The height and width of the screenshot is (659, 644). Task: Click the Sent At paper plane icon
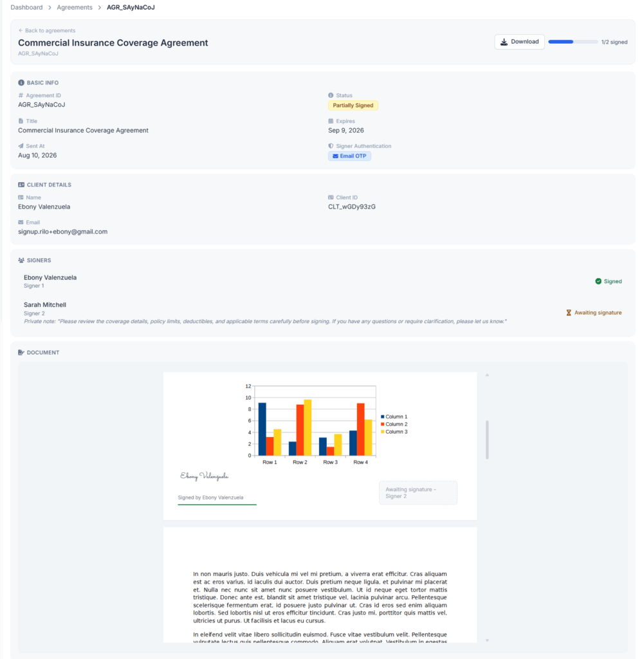coord(21,146)
